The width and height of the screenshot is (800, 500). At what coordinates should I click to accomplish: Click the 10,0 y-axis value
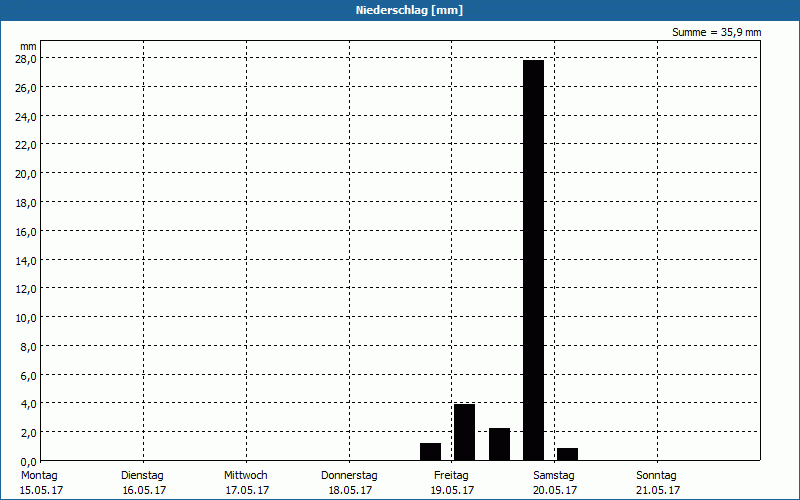coord(26,318)
